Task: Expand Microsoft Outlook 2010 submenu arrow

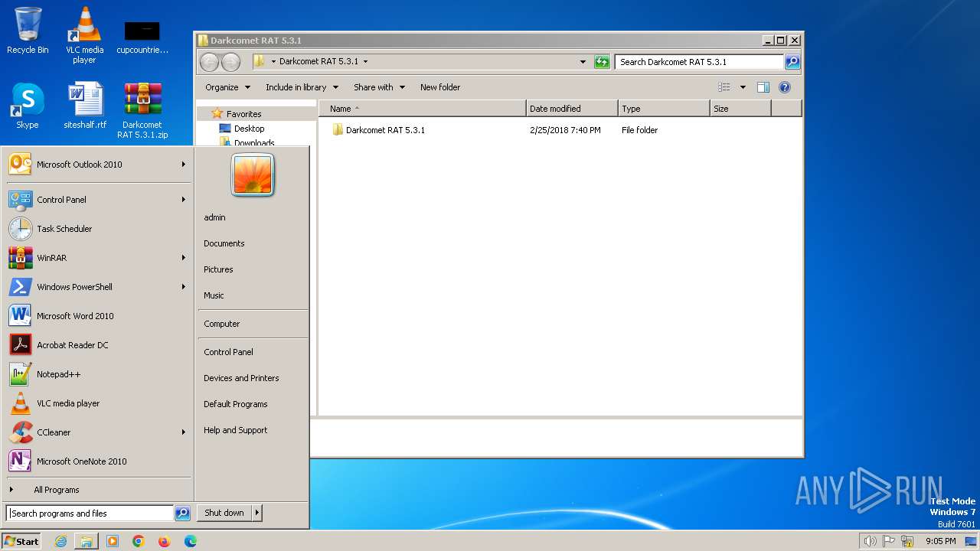Action: pos(184,165)
